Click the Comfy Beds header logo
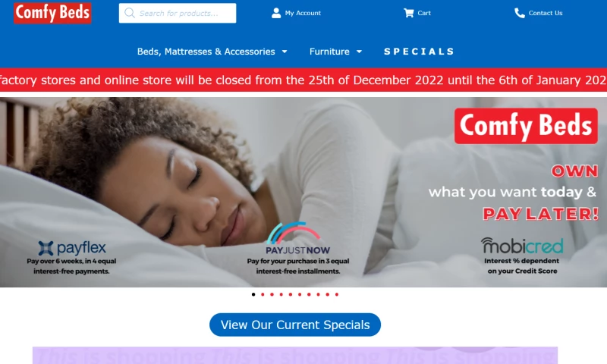This screenshot has height=364, width=607. 52,13
